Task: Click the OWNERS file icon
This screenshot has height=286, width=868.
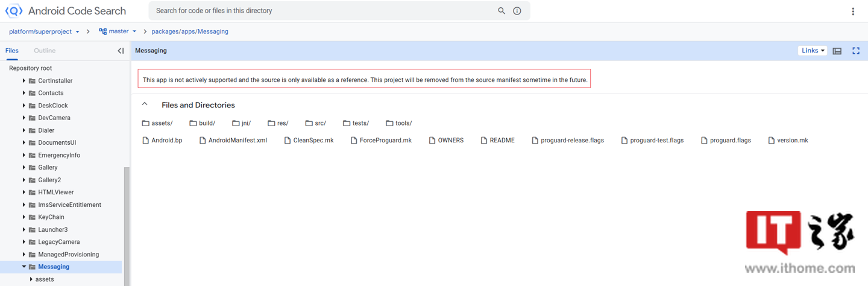Action: pyautogui.click(x=432, y=140)
